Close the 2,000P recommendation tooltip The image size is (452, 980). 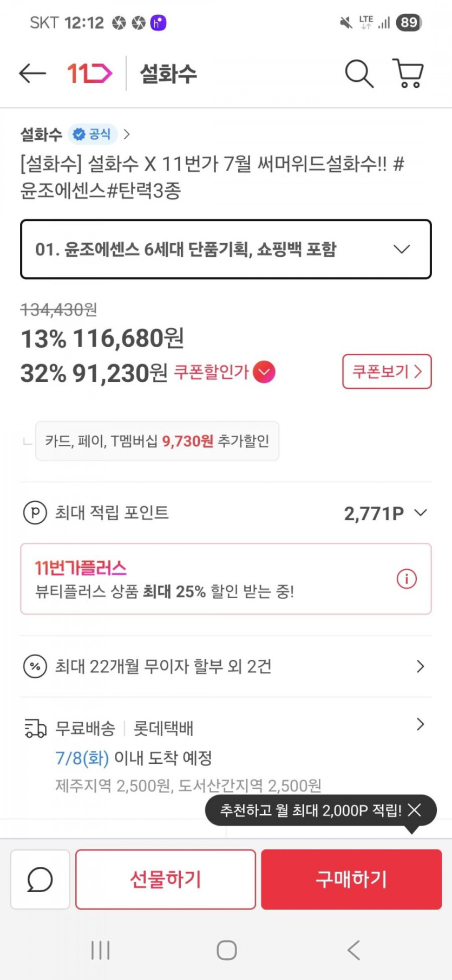click(x=415, y=810)
